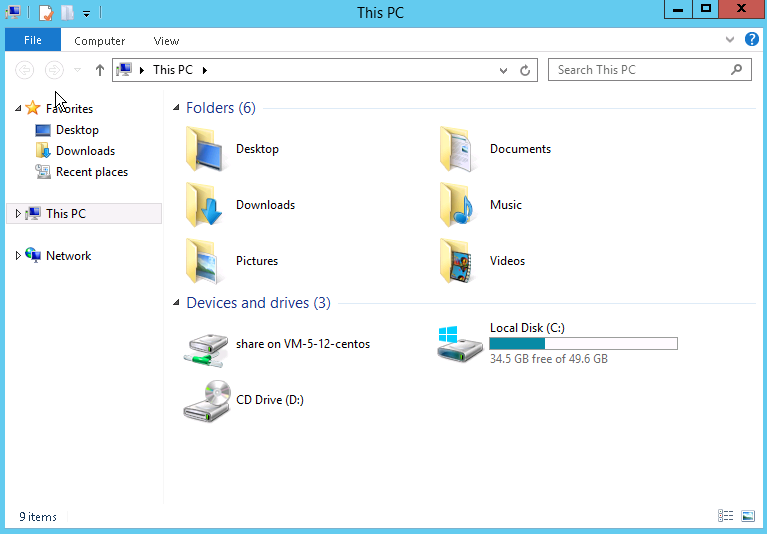The image size is (767, 534).
Task: Open root breadcrumb arrow before This PC
Action: (142, 70)
